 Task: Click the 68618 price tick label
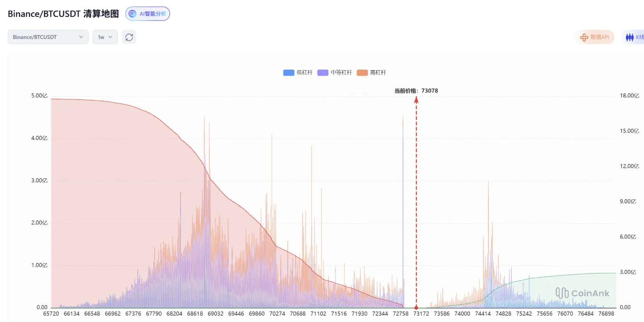195,314
